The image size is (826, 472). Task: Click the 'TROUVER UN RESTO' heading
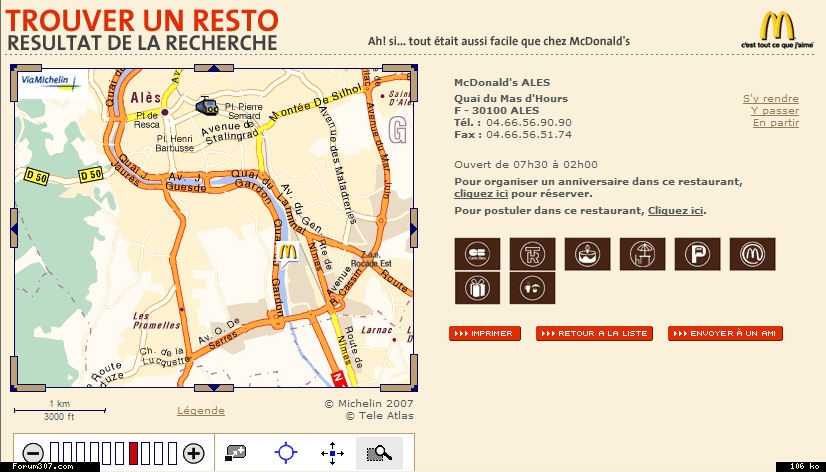[x=142, y=20]
